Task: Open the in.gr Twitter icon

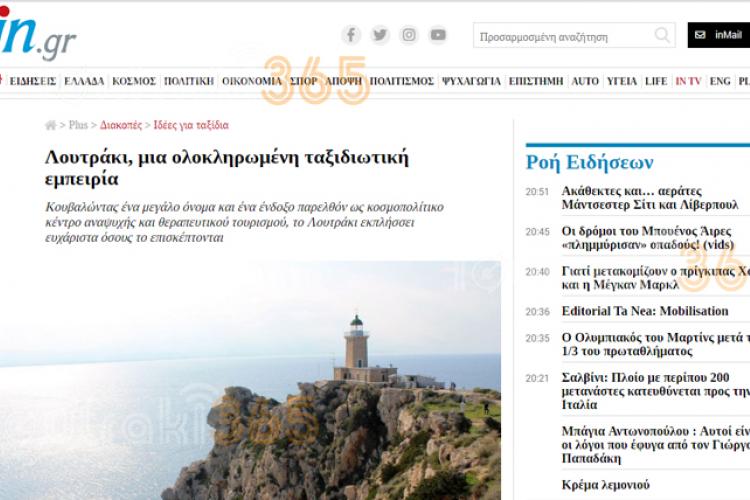Action: (380, 35)
